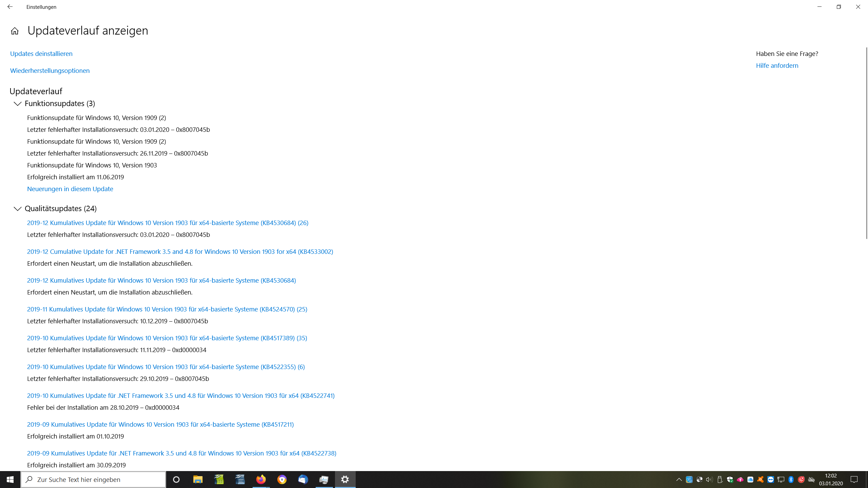Viewport: 868px width, 488px height.
Task: Open the Settings home icon
Action: [15, 31]
